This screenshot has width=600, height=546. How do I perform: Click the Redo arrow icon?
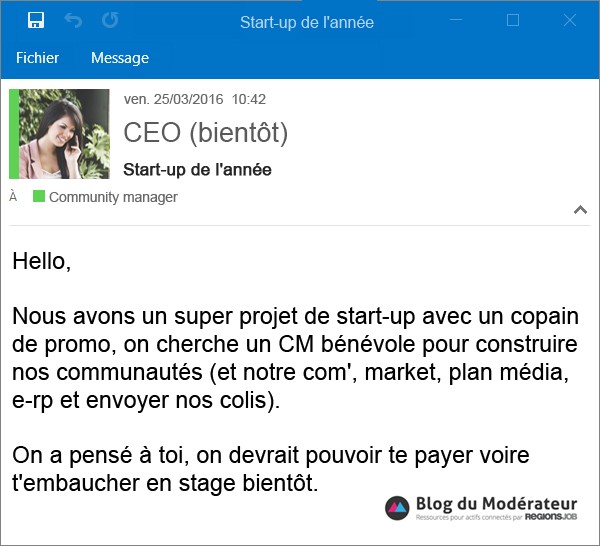tap(110, 20)
